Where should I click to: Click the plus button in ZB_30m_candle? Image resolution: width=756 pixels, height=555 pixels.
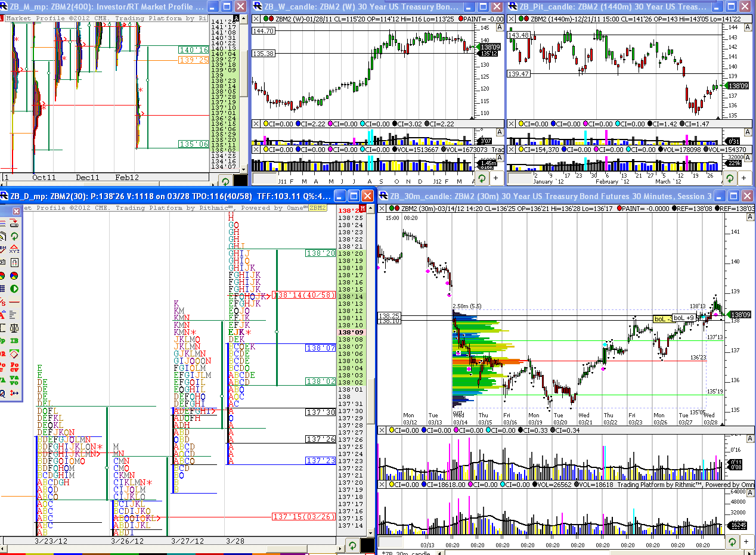tap(746, 542)
